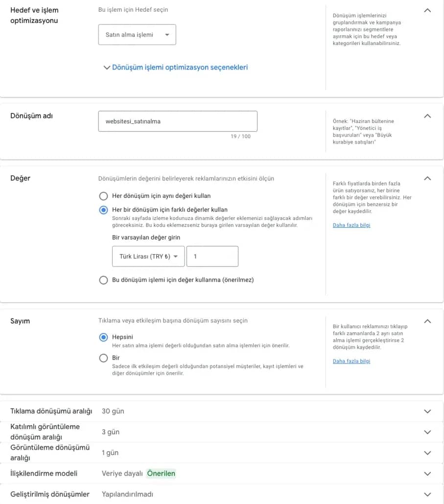444x504 pixels.
Task: Open 'Daha fazla bilgi' link in Sayım section
Action: 351,361
